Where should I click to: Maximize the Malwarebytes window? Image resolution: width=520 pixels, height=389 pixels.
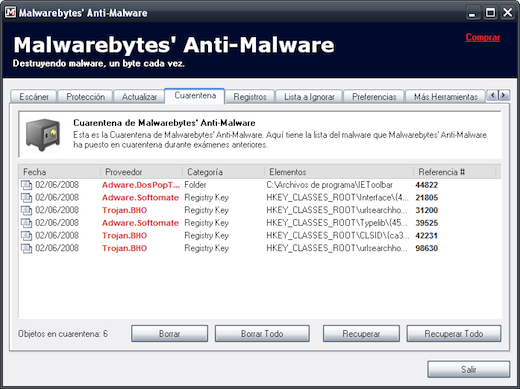(490, 13)
